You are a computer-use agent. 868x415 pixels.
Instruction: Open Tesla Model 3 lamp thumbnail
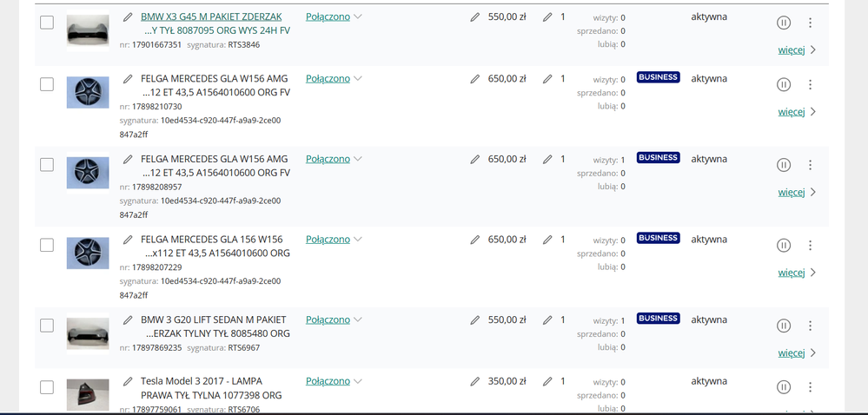pyautogui.click(x=88, y=395)
